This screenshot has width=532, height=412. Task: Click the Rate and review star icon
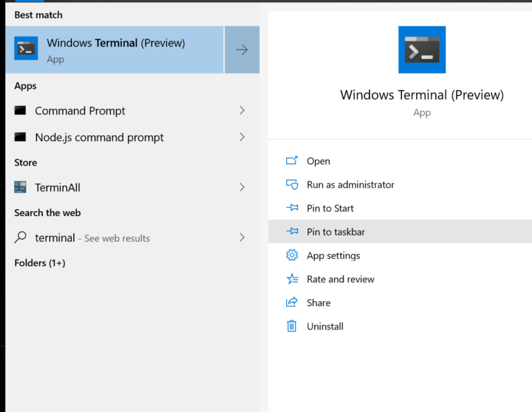pyautogui.click(x=292, y=279)
